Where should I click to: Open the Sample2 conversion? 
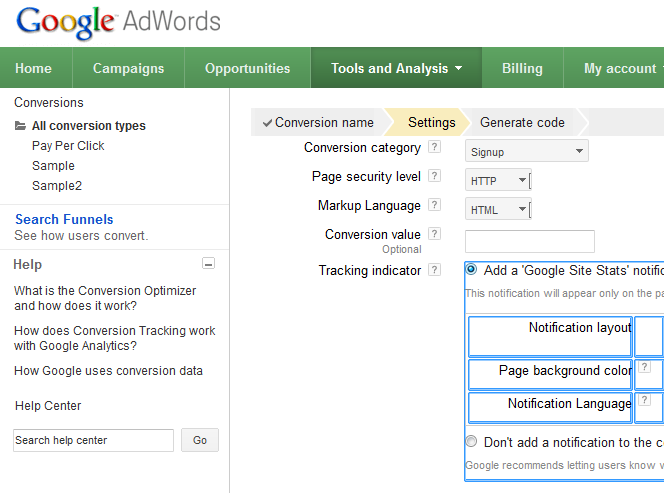point(57,186)
